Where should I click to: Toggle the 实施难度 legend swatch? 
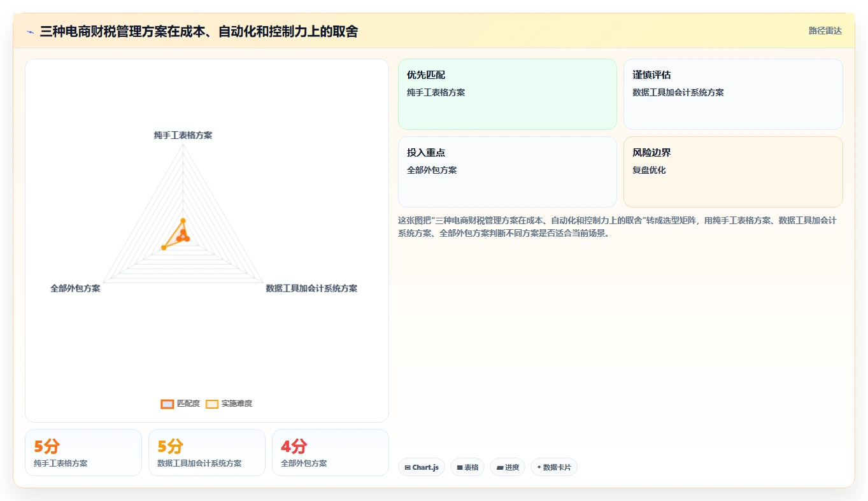[212, 404]
